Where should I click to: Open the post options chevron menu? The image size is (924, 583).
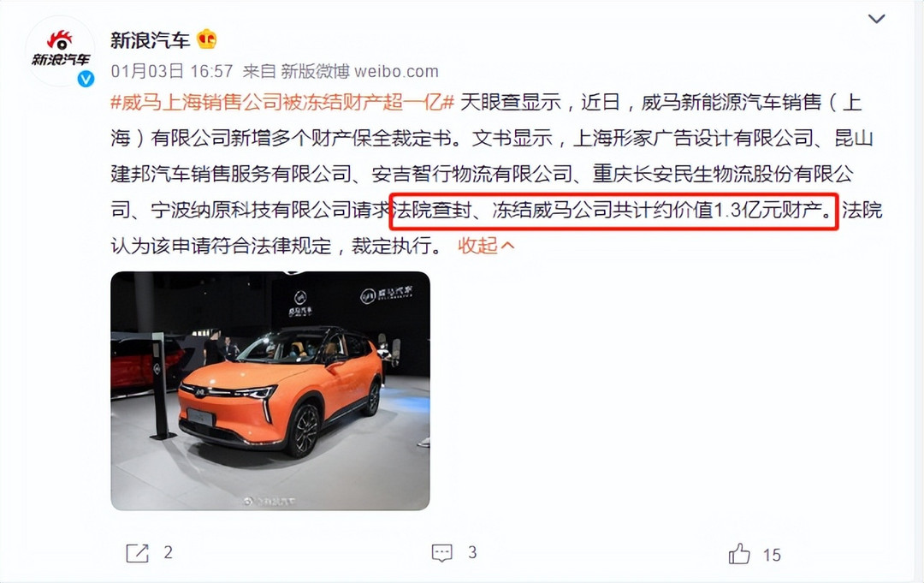tap(876, 19)
